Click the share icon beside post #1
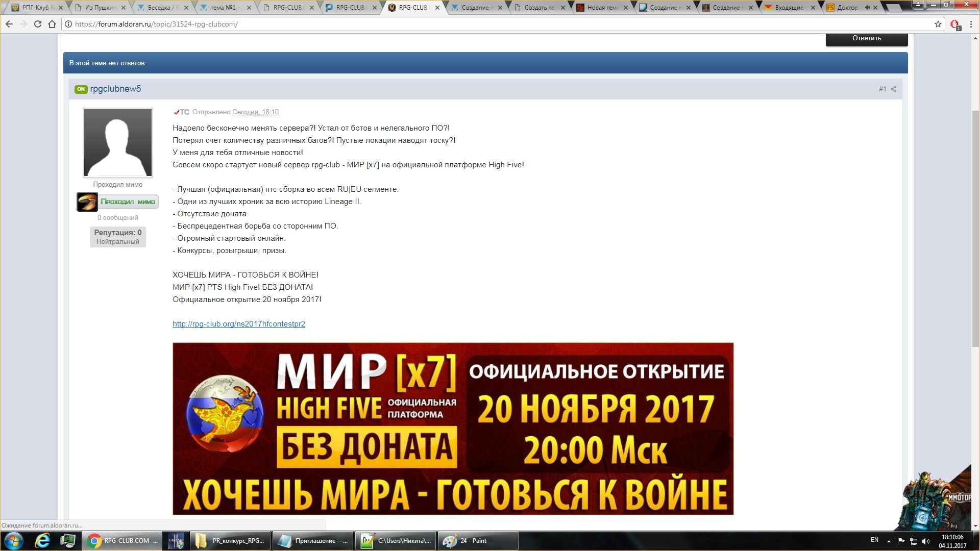The height and width of the screenshot is (551, 980). tap(893, 89)
